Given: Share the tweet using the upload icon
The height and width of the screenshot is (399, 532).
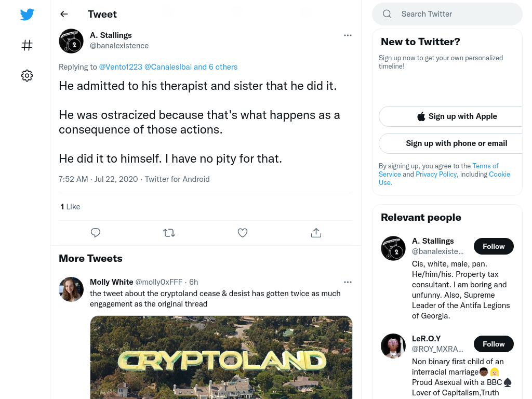Looking at the screenshot, I should 316,233.
